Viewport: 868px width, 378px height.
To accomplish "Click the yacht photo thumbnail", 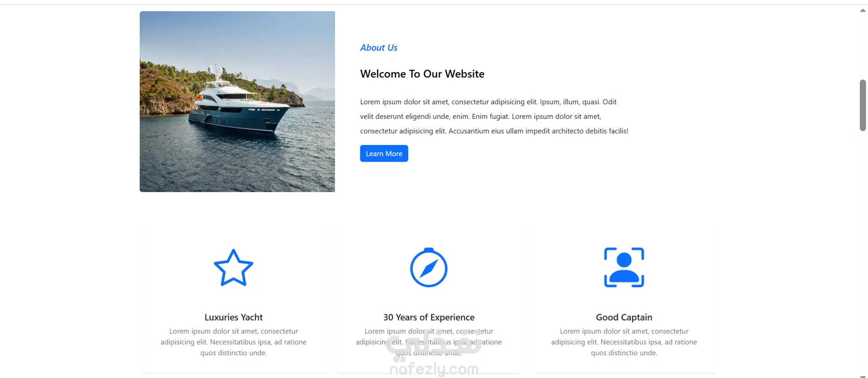I will pyautogui.click(x=237, y=102).
